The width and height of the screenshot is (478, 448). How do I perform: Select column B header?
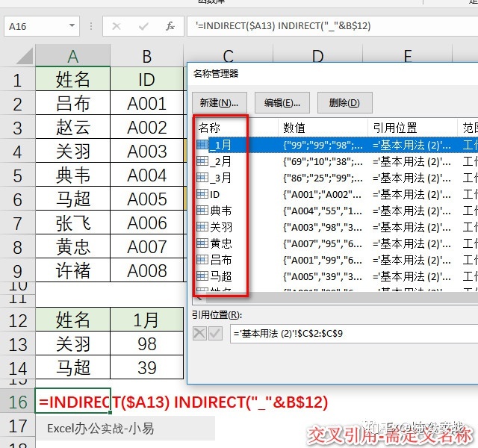(x=147, y=56)
